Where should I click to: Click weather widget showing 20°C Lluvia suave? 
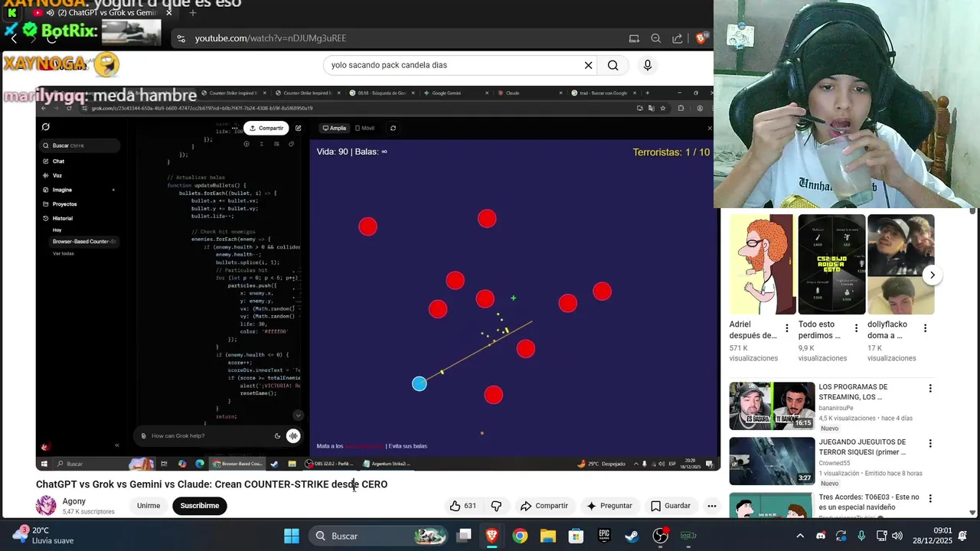44,536
